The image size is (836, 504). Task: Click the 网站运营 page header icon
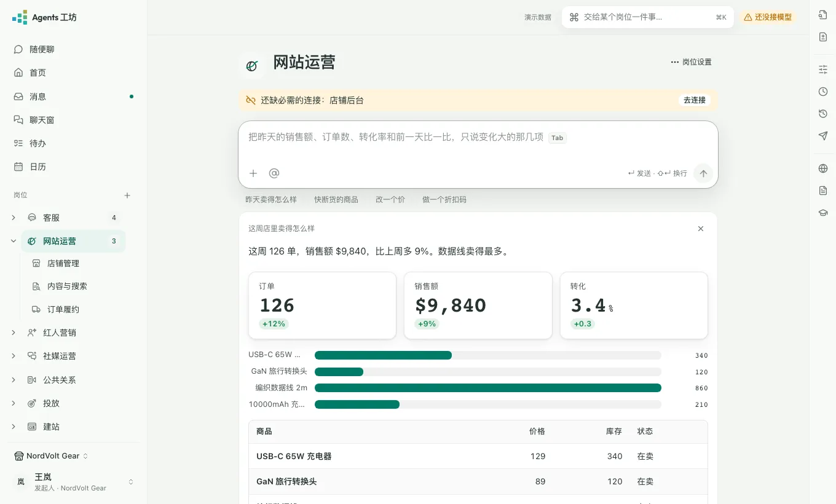coord(251,66)
